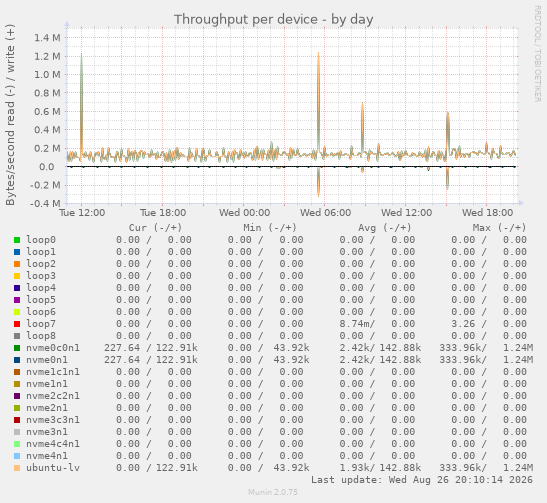Click the 'Tue 18:00' x-axis label
547x503 pixels.
point(163,213)
